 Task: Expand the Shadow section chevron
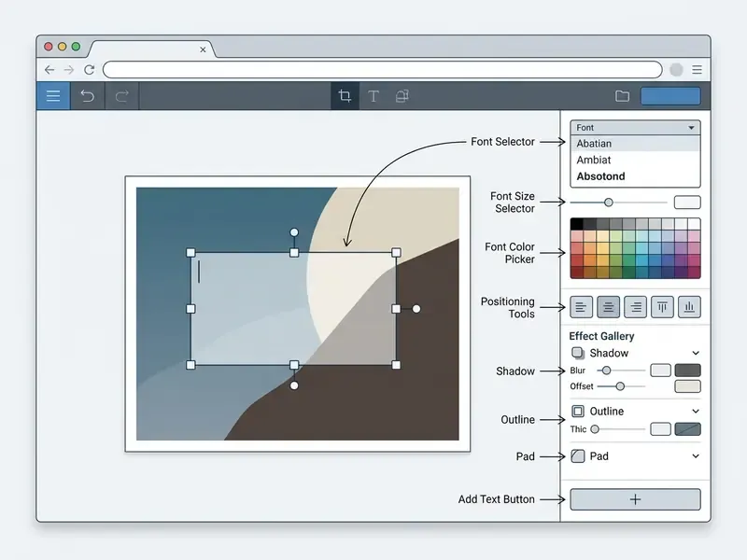(x=696, y=353)
